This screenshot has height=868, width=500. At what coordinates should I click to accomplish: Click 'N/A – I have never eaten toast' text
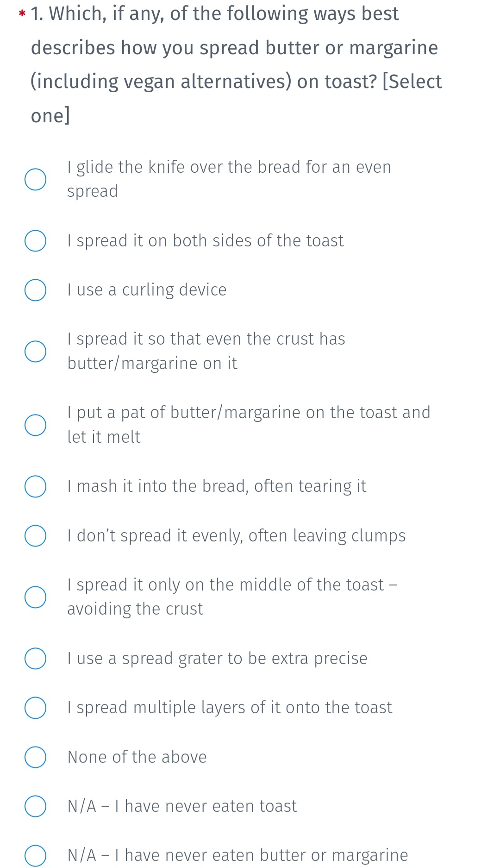tap(182, 806)
